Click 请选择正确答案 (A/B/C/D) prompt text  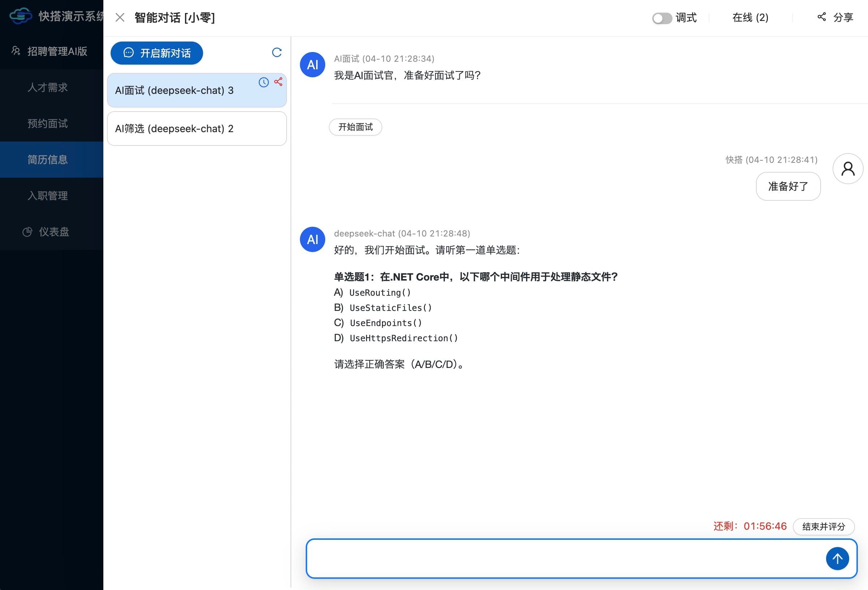click(x=399, y=364)
